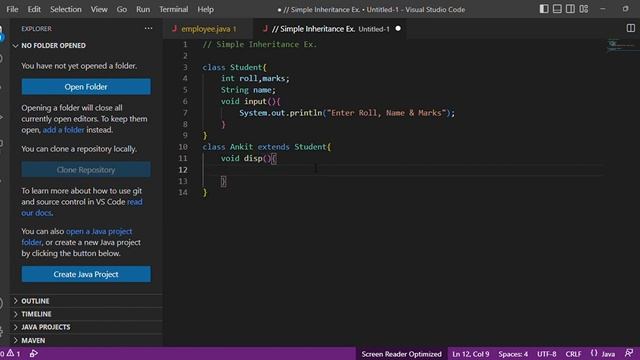Viewport: 640px width, 360px height.
Task: Click Create Java Project button
Action: [x=86, y=274]
